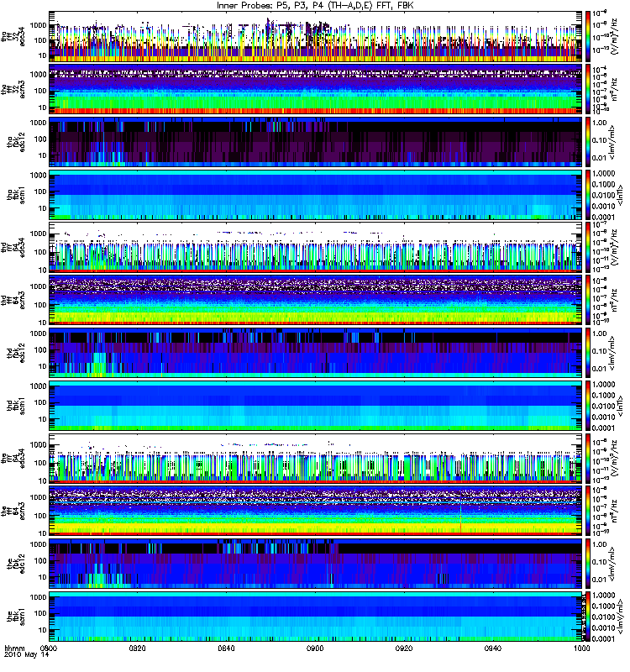Click inside the tha fbk edc12 spectrogram
The width and height of the screenshot is (630, 672).
coord(315,142)
